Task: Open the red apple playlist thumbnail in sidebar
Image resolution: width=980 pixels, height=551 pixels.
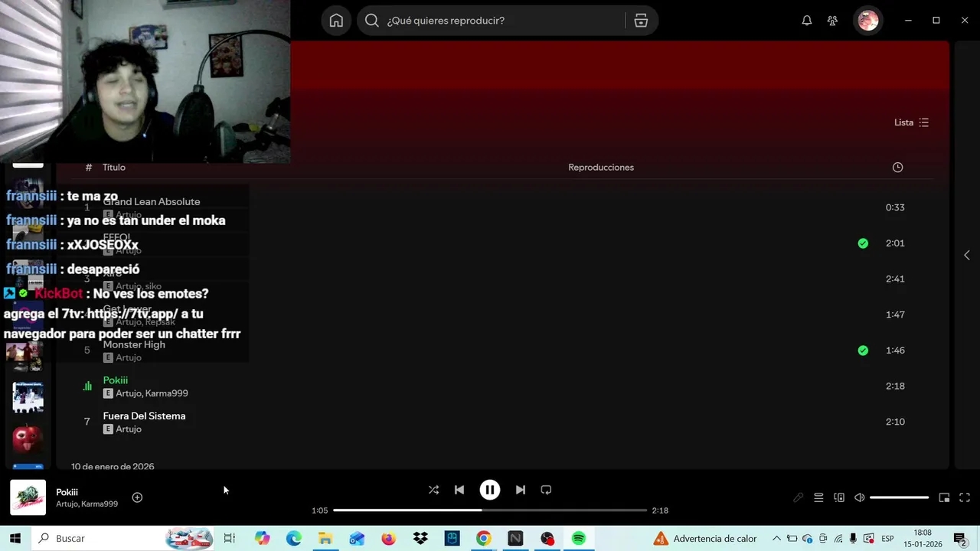Action: [28, 439]
